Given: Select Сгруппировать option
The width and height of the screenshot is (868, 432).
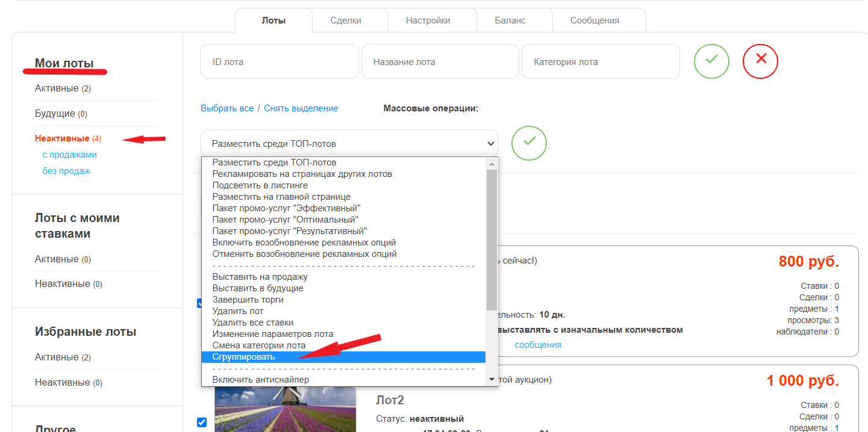Looking at the screenshot, I should click(343, 357).
